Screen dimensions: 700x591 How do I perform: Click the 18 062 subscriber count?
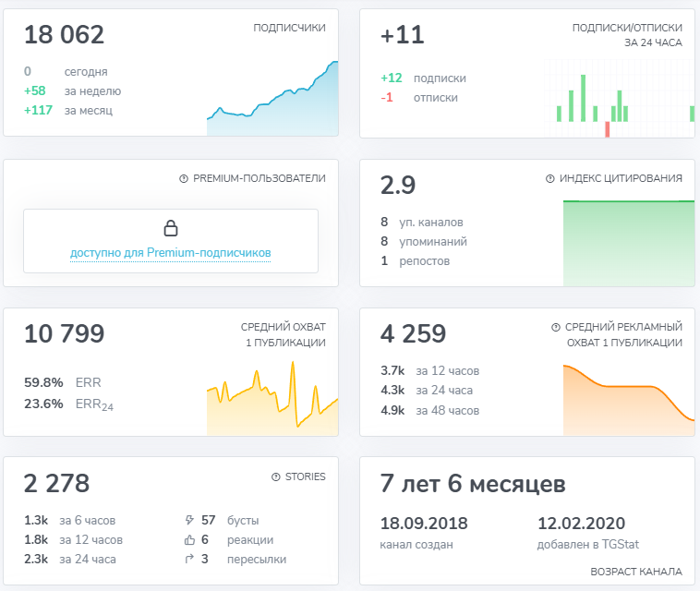click(x=64, y=35)
